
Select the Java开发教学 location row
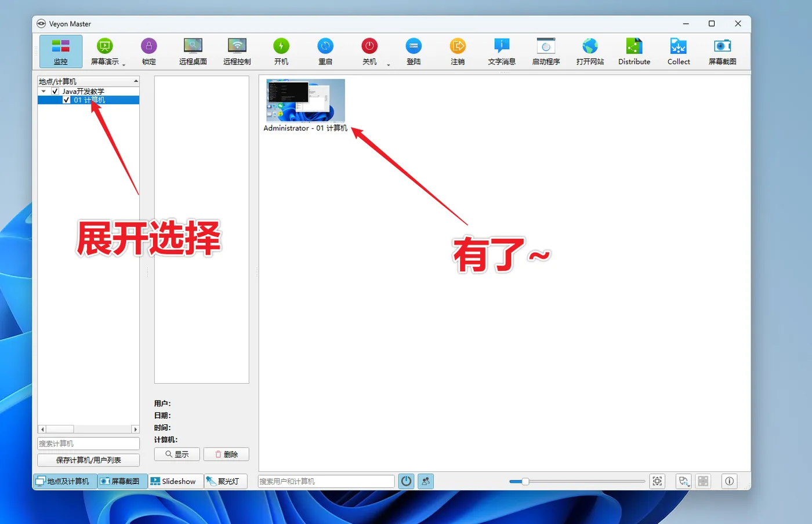click(x=88, y=91)
